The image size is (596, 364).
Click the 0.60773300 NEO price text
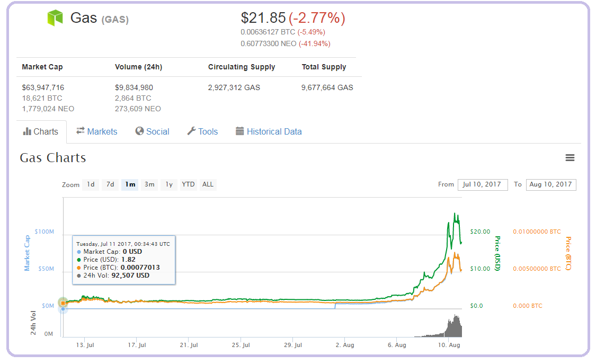269,43
